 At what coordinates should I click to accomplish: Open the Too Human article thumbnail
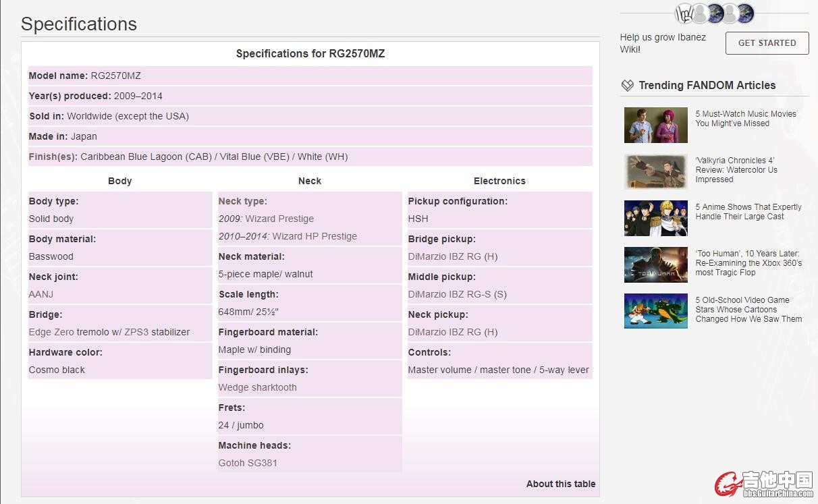[x=656, y=265]
